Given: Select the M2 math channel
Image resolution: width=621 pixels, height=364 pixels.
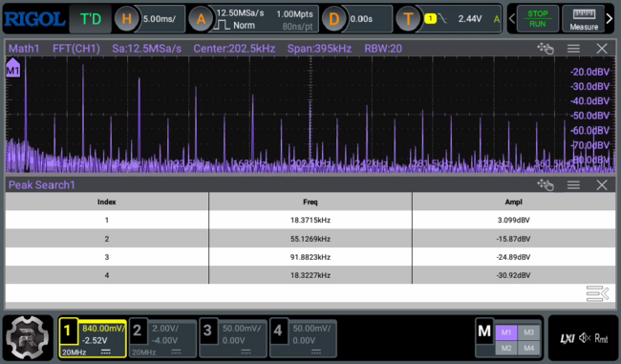Looking at the screenshot, I should (505, 348).
